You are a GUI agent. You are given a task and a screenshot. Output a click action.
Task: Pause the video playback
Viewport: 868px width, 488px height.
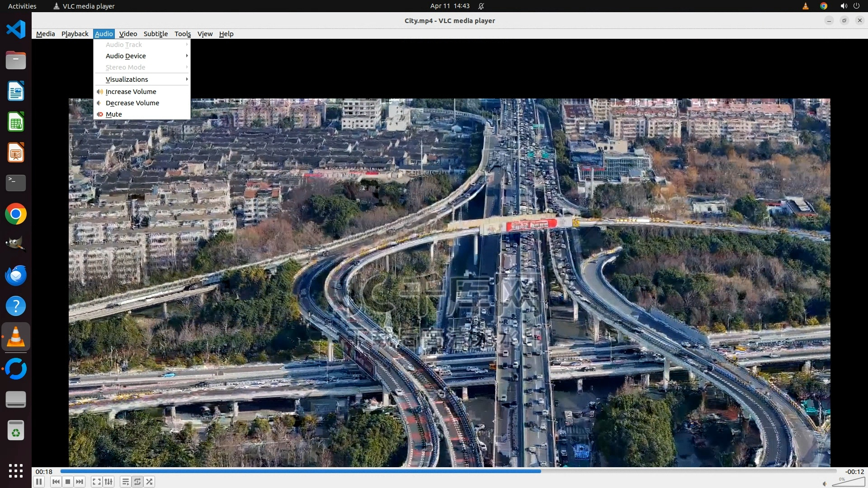[x=39, y=482]
